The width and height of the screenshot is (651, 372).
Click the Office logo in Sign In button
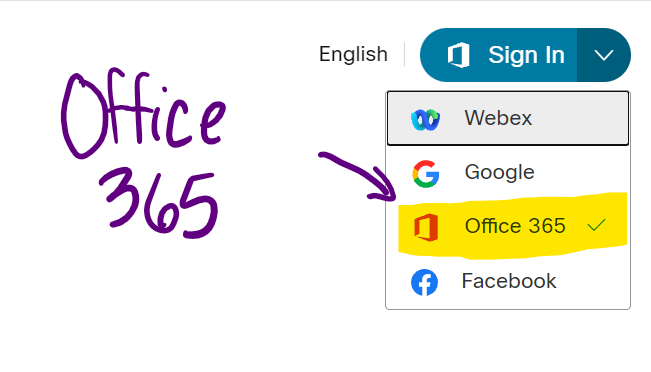pyautogui.click(x=458, y=55)
